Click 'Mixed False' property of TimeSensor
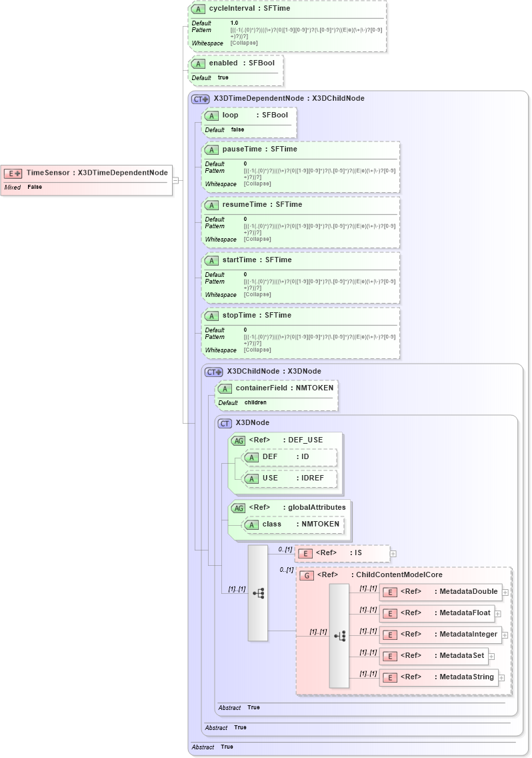532x758 pixels. tap(23, 187)
